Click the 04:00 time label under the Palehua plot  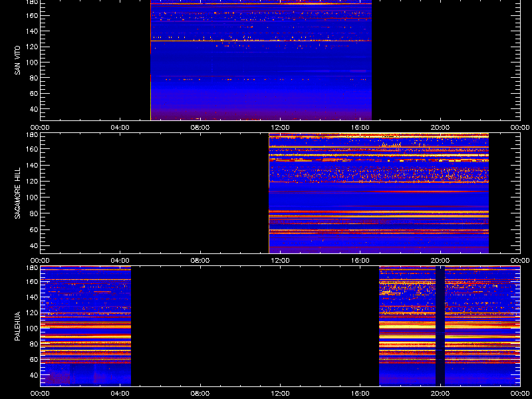point(120,394)
